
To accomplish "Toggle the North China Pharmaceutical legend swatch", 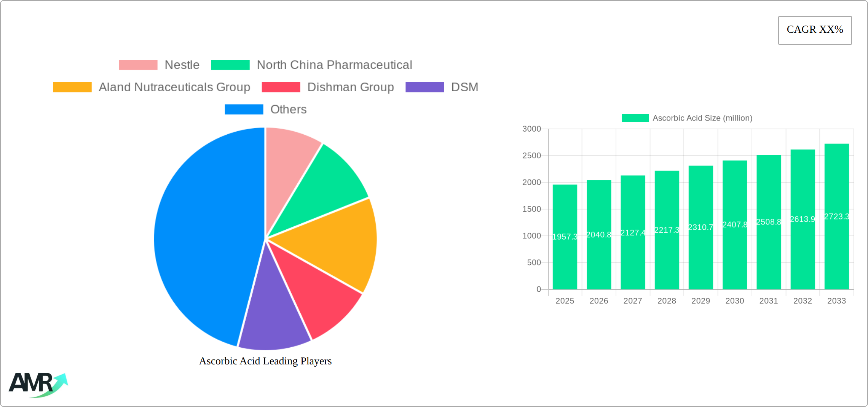I will point(230,65).
